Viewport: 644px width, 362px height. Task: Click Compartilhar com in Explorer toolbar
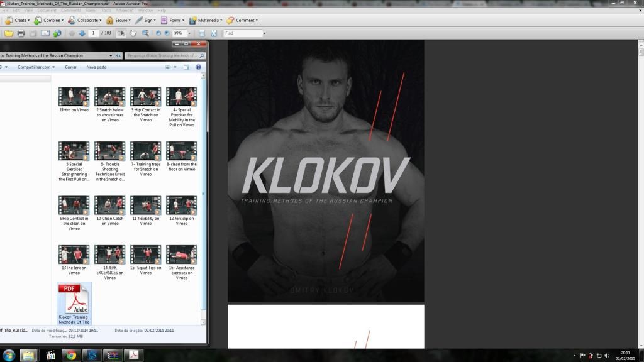tap(36, 67)
